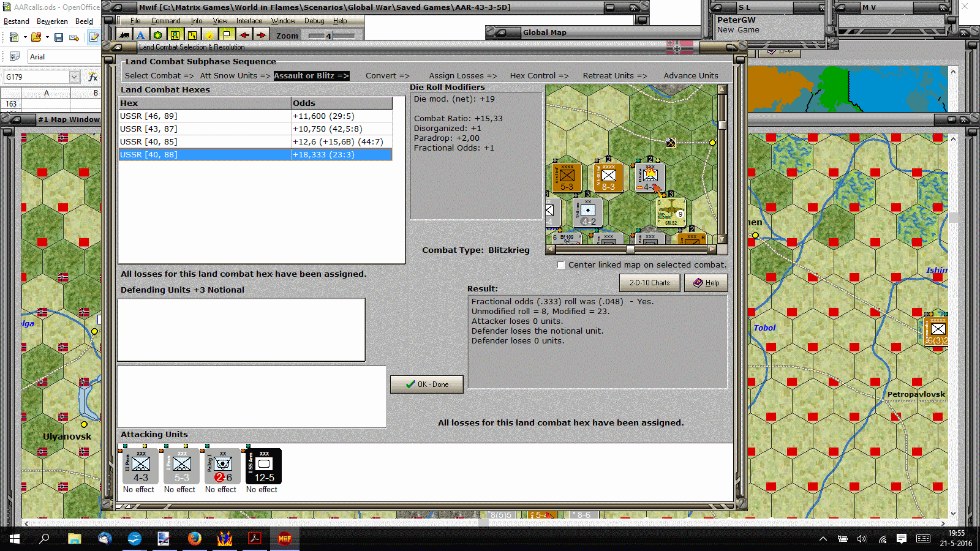Open the 2-D-10 Charts button
Screen dimensions: 980x551
[x=649, y=283]
